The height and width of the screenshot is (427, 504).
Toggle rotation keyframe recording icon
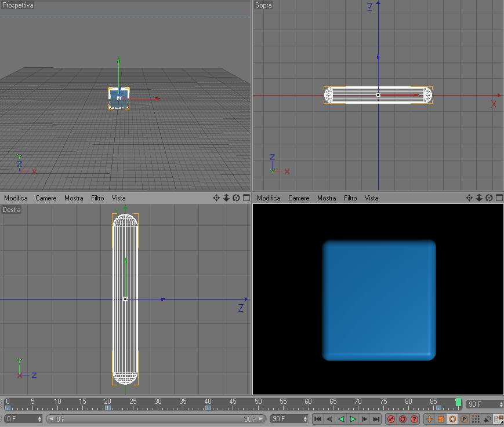pos(452,419)
